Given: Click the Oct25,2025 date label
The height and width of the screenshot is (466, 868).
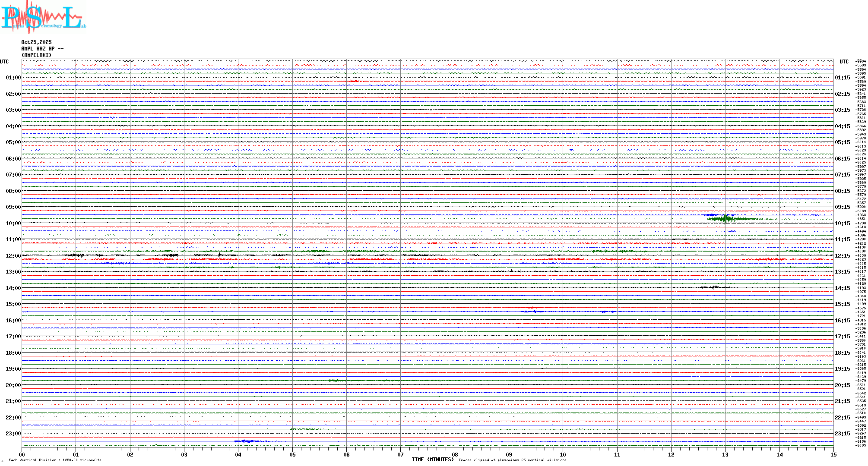Looking at the screenshot, I should coord(36,42).
